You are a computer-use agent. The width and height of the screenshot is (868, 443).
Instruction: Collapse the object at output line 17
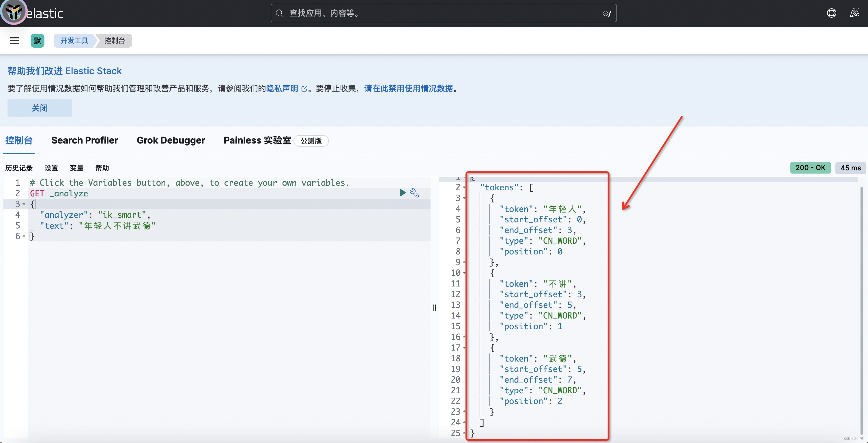coord(464,348)
